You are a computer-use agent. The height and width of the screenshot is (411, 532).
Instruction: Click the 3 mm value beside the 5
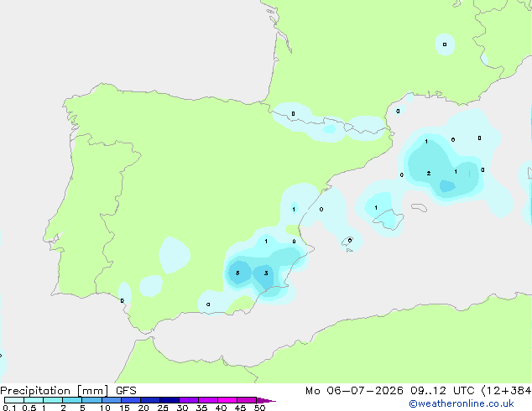tap(266, 273)
